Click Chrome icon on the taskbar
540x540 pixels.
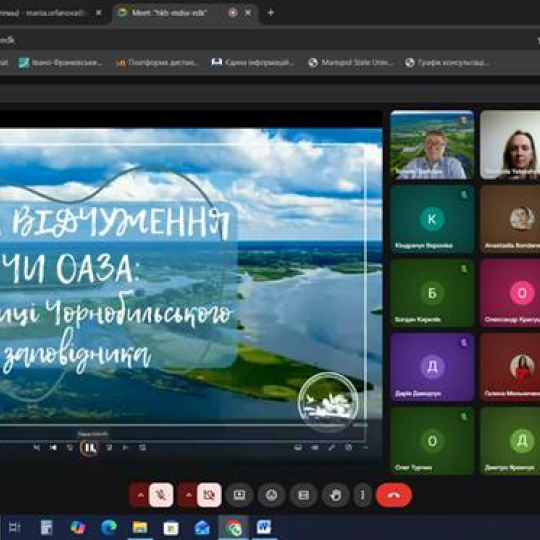pos(234,527)
